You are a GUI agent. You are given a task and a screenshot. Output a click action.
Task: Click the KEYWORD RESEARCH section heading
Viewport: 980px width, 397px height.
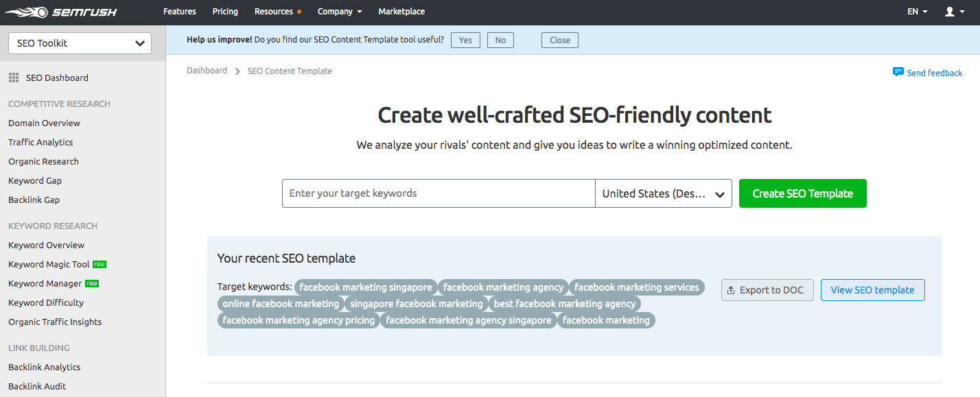53,226
